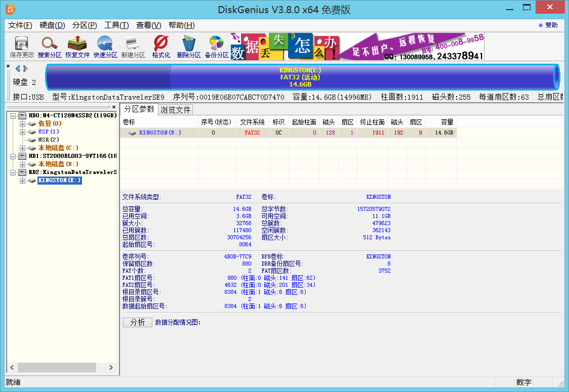Image resolution: width=569 pixels, height=392 pixels.
Task: Select ESP(1) partition in tree
Action: coord(49,132)
